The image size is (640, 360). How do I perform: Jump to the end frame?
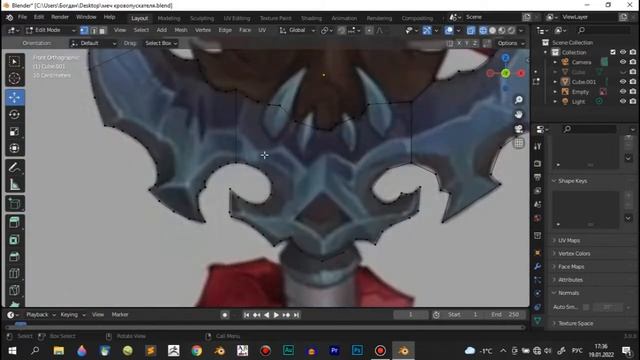296,315
